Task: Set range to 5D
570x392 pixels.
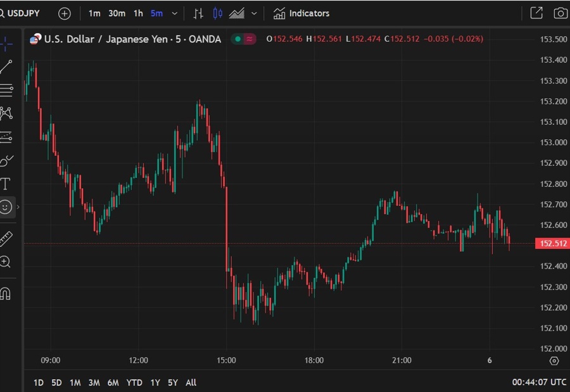Action: (x=57, y=383)
